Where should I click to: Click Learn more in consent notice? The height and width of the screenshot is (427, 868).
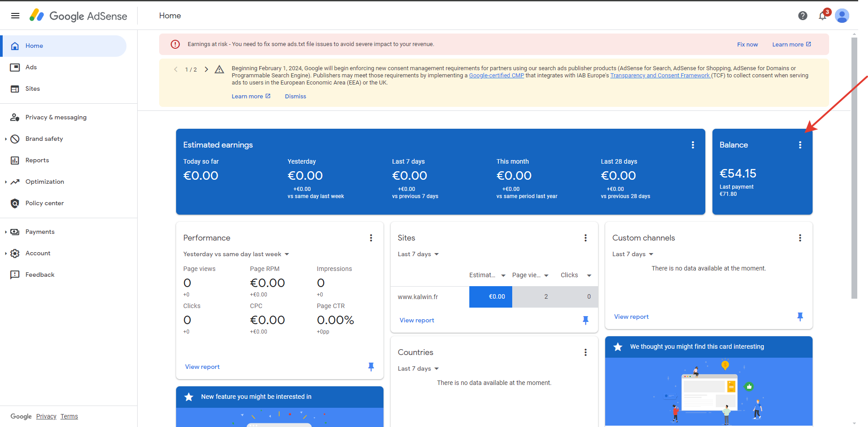click(x=251, y=97)
